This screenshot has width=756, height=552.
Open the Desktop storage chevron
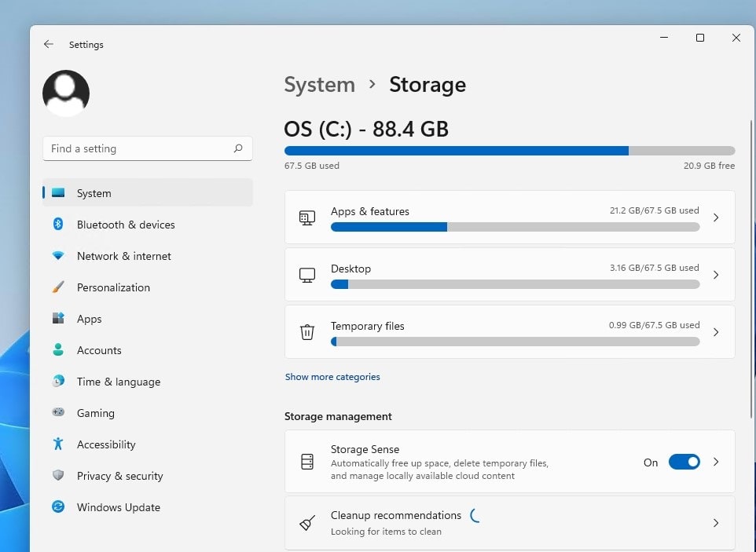(x=715, y=275)
